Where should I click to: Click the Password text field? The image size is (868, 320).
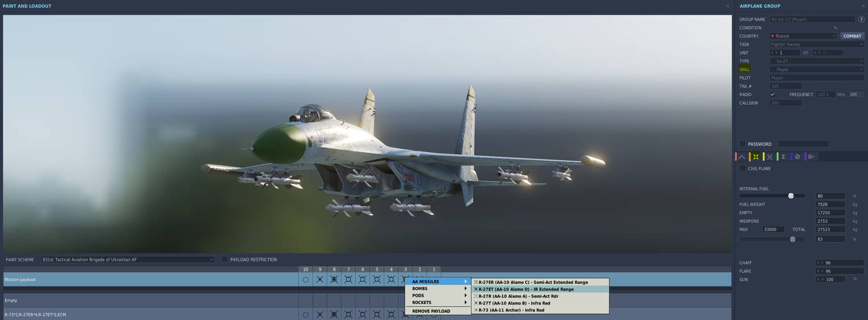point(803,144)
